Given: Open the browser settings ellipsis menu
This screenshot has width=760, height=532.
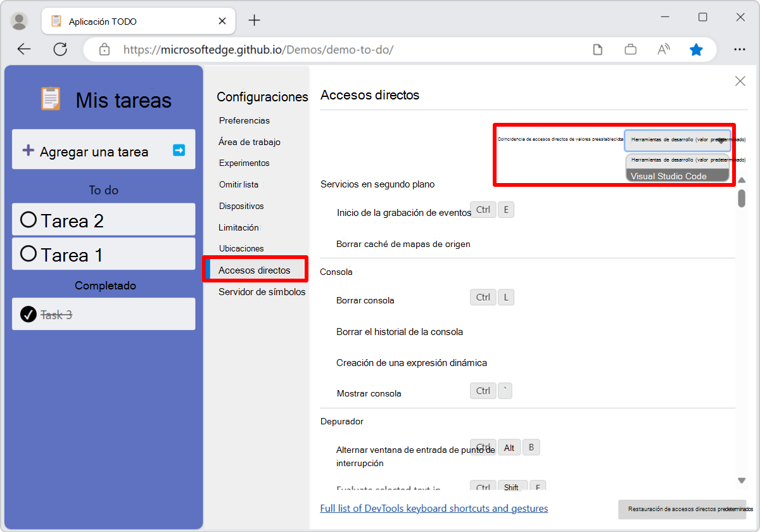Looking at the screenshot, I should [740, 49].
